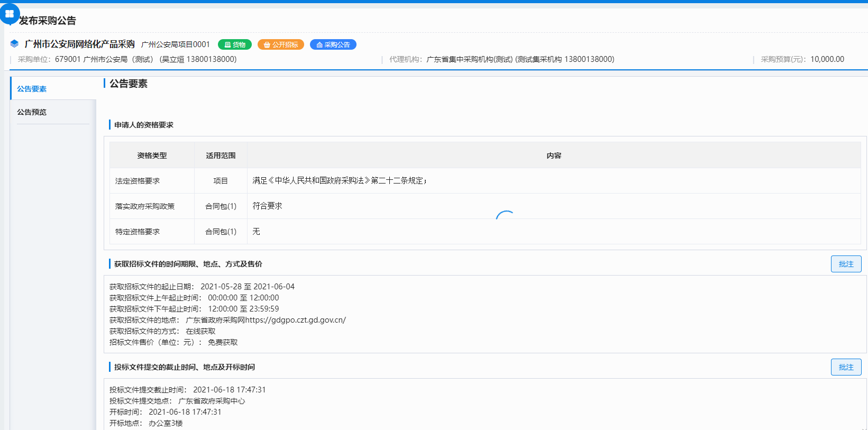Viewport: 868px width, 430px height.
Task: Click 批注 button for 投标文件提交 section
Action: (846, 367)
